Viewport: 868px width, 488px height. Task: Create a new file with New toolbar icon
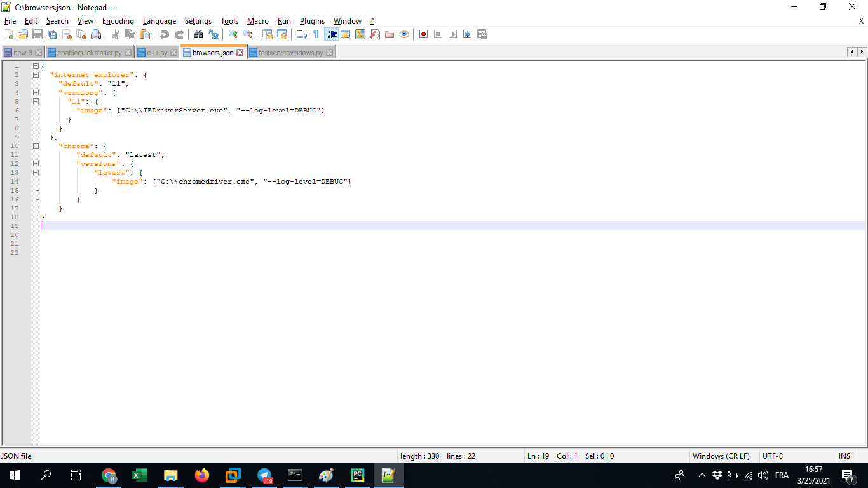tap(8, 34)
